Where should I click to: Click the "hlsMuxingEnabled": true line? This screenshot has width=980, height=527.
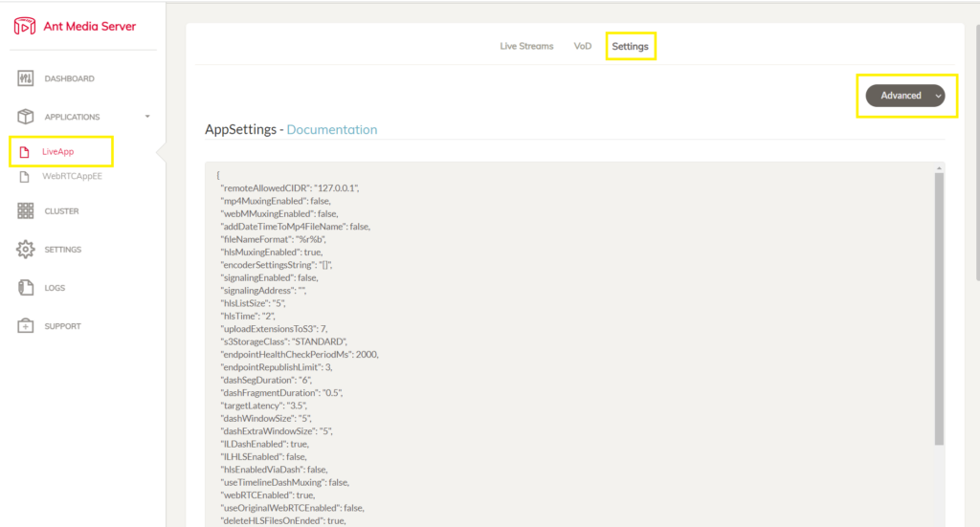coord(272,253)
